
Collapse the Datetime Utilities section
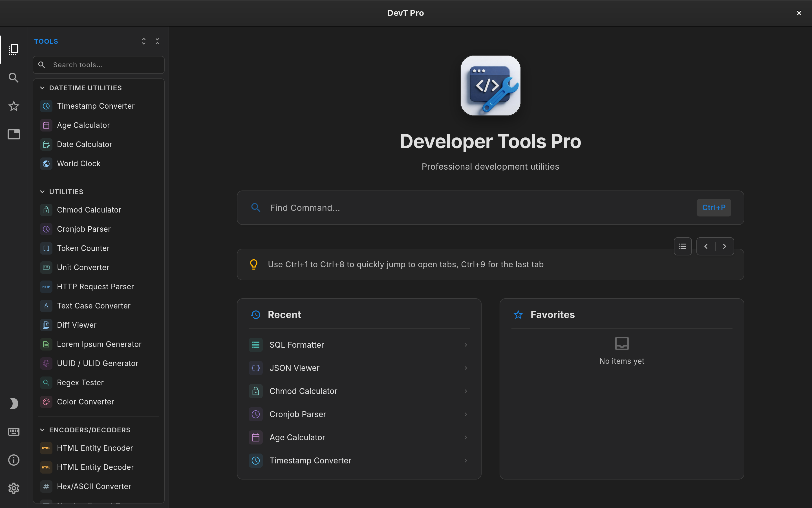[99, 88]
